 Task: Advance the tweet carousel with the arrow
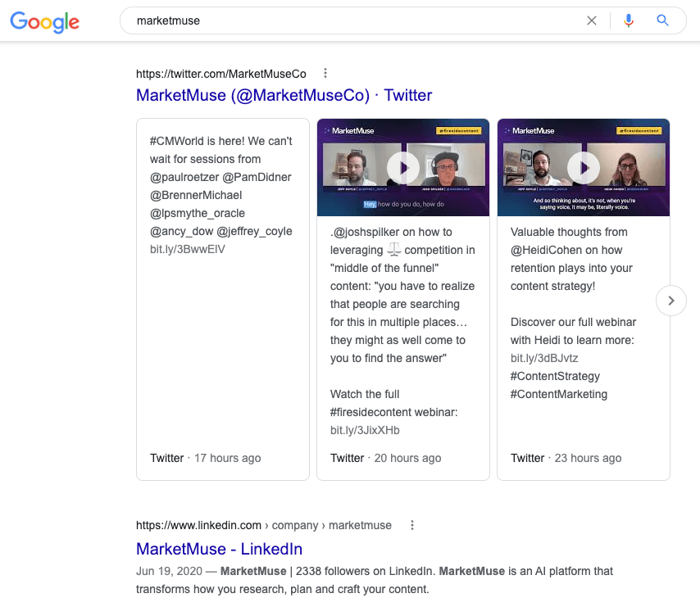click(x=671, y=301)
